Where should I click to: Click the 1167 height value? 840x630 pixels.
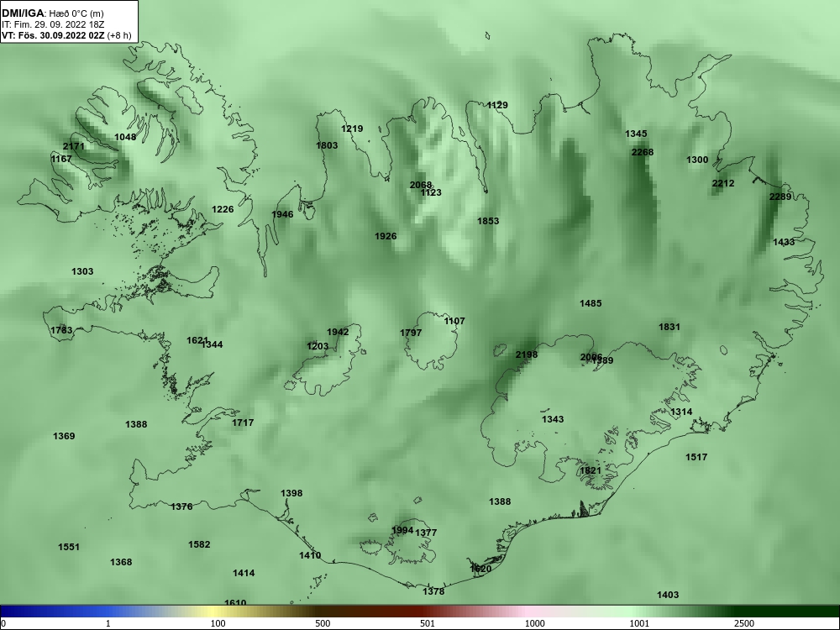click(61, 159)
